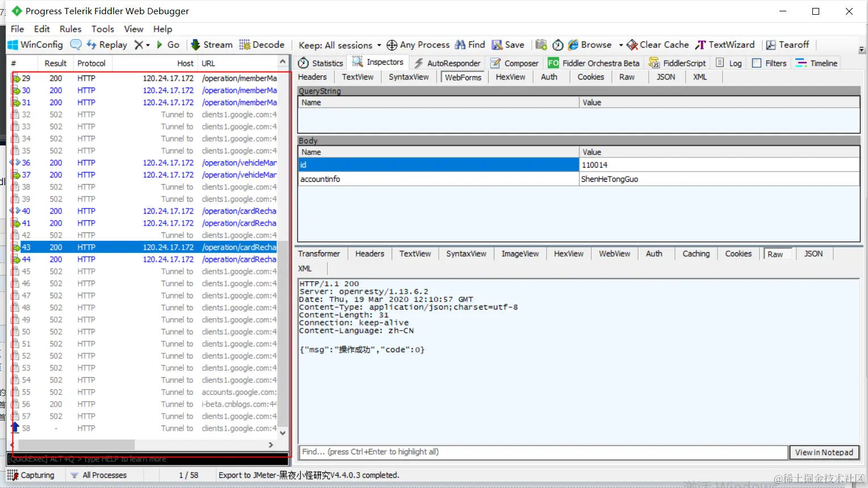Screen dimensions: 868x488
Task: Click the camera screenshot icon
Action: pyautogui.click(x=541, y=45)
